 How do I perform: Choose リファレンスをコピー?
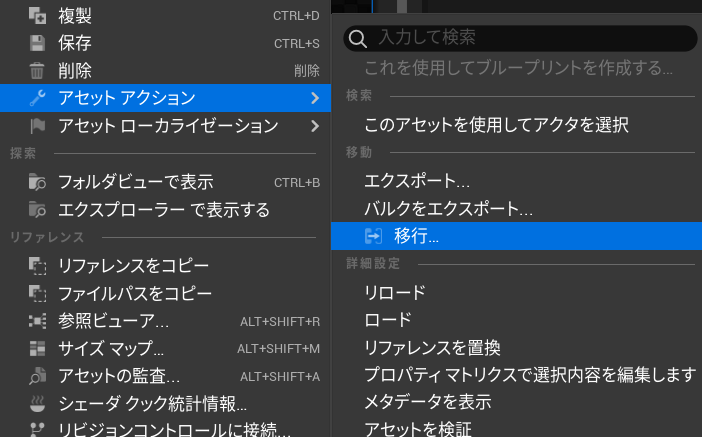click(x=165, y=266)
